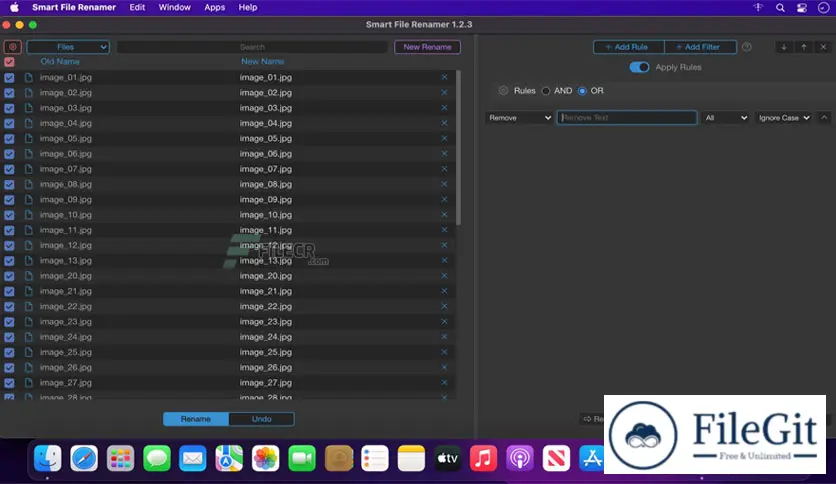Image resolution: width=836 pixels, height=484 pixels.
Task: Uncheck image_08.jpg checkbox
Action: 9,184
